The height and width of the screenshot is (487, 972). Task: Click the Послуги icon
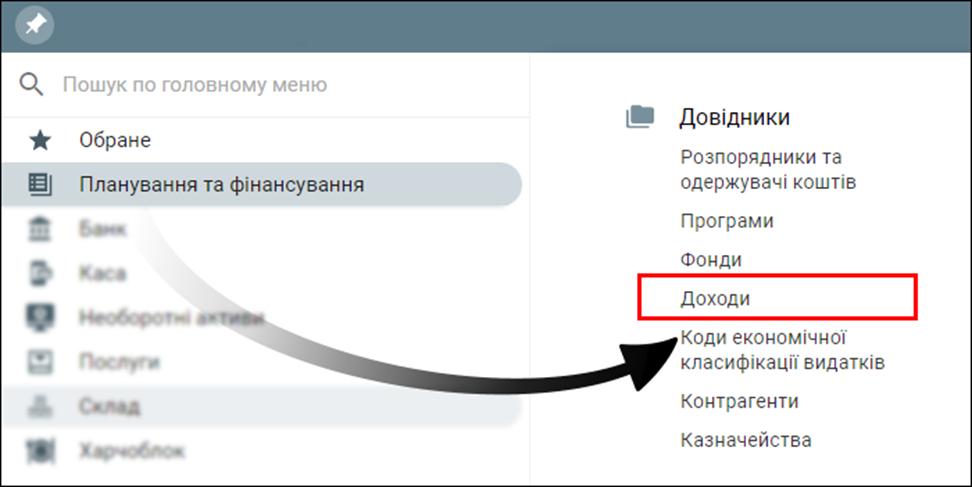coord(40,362)
